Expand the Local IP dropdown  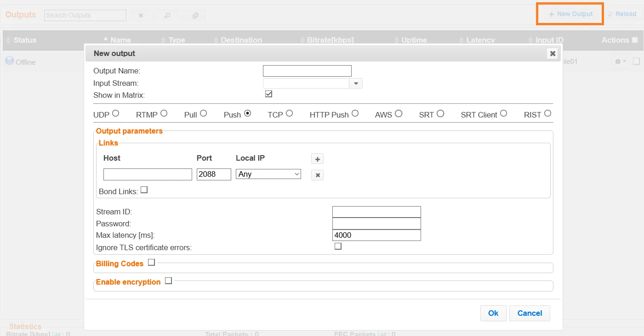(x=268, y=174)
